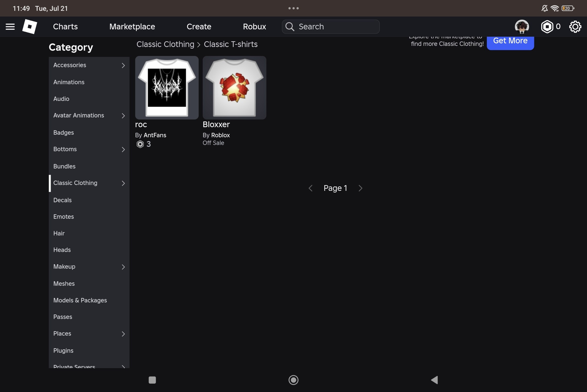
Task: Open the Create tab
Action: (199, 27)
